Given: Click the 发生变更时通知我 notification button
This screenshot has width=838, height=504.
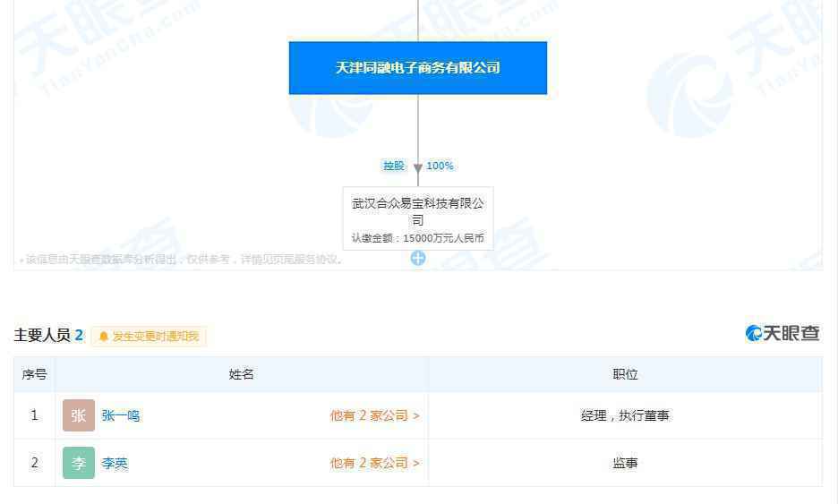Looking at the screenshot, I should tap(150, 337).
